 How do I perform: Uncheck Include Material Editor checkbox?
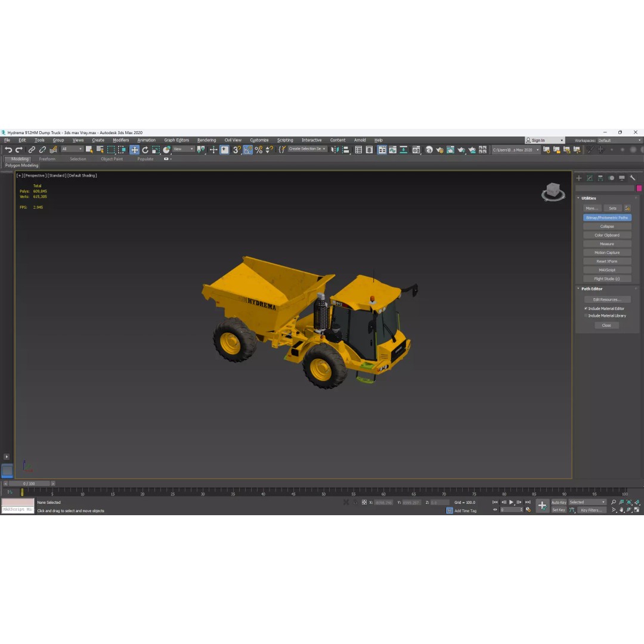coord(586,308)
